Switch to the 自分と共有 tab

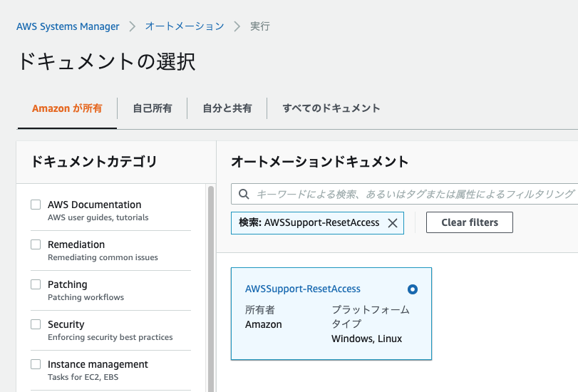click(x=227, y=108)
